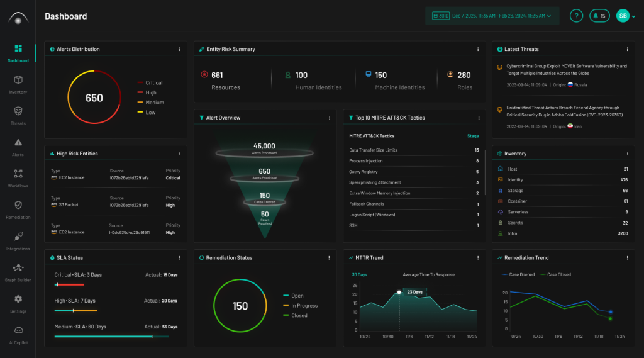Toggle the Low alerts legend item
The width and height of the screenshot is (644, 358).
pos(146,112)
